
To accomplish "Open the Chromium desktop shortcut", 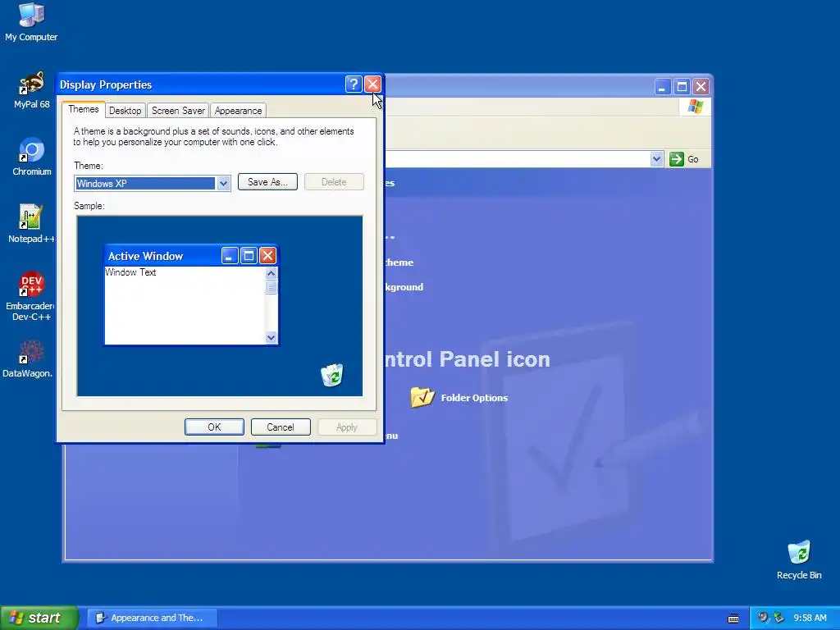I will (x=32, y=157).
